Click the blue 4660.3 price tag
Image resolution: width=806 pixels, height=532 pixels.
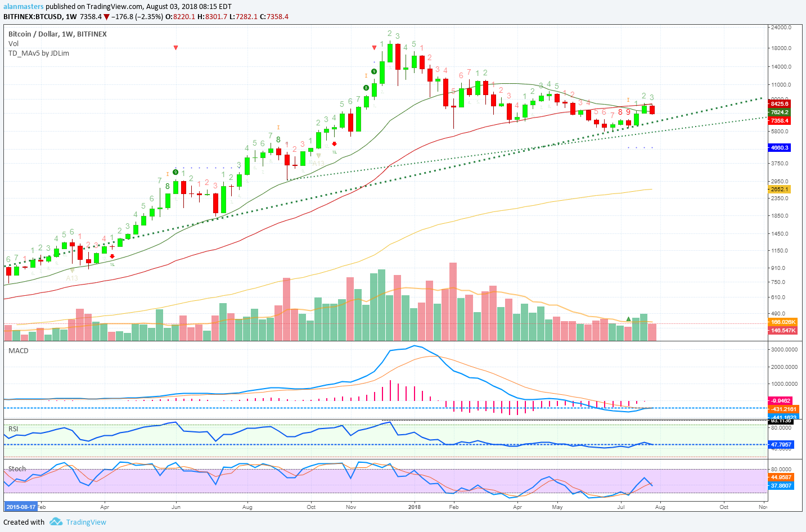click(x=779, y=148)
